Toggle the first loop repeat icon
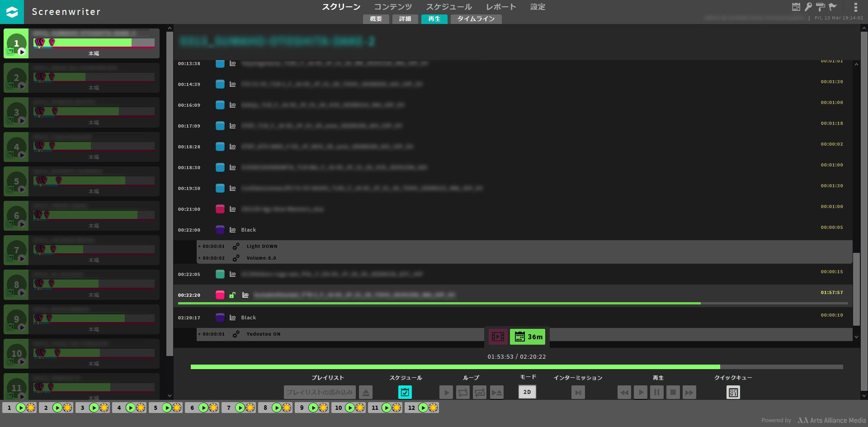 coord(463,392)
